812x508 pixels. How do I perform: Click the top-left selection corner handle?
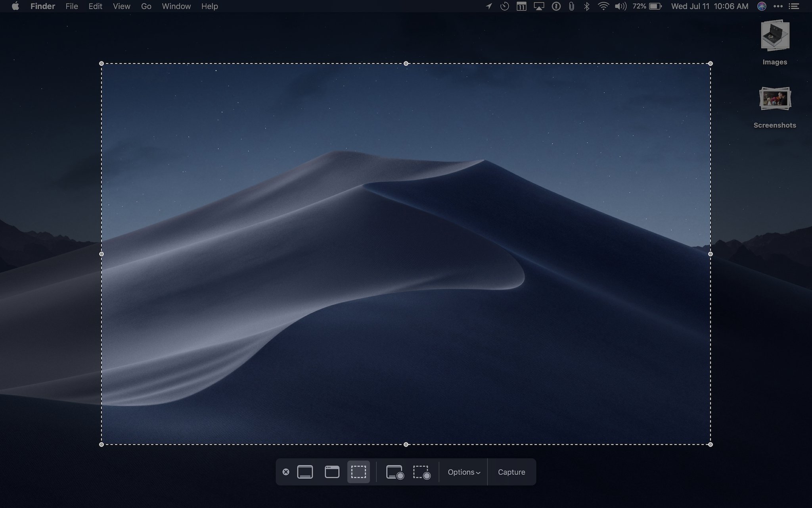(101, 63)
